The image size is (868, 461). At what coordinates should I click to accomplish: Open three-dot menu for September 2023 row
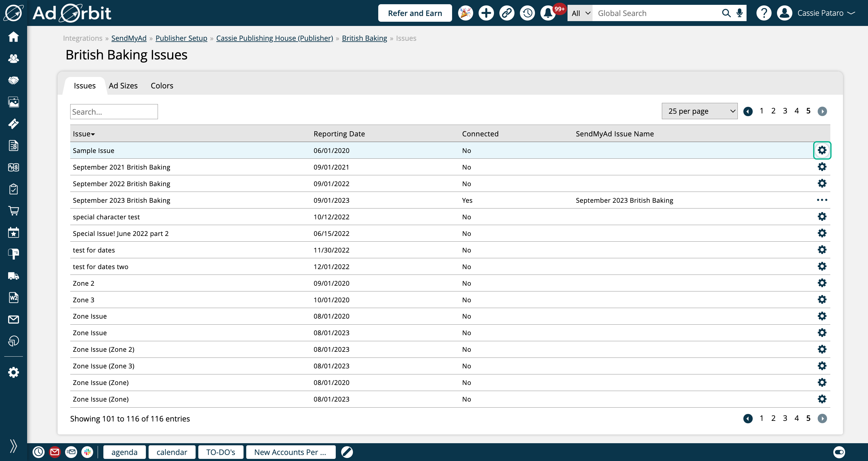[x=822, y=200]
